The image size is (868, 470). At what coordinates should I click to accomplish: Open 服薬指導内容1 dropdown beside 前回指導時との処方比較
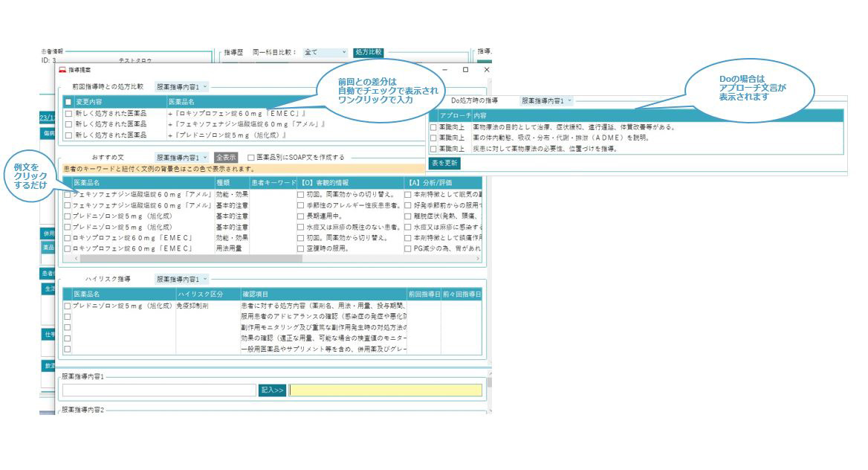click(181, 87)
